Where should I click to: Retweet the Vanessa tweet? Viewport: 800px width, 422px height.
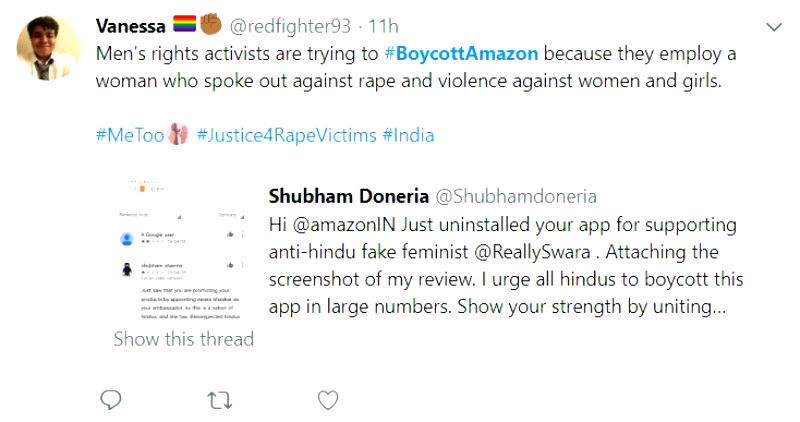(x=219, y=400)
